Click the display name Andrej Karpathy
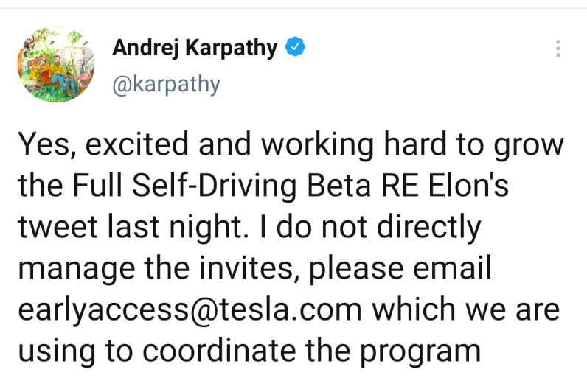 pos(195,48)
